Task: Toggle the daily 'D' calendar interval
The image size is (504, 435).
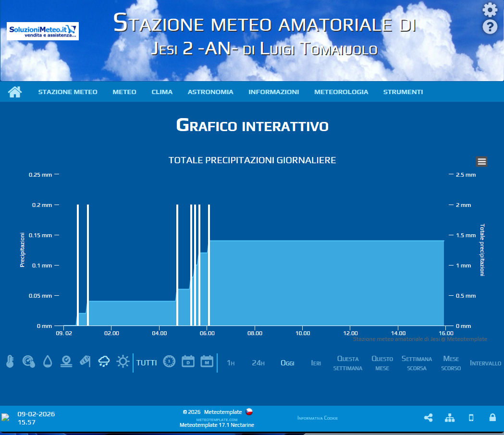Action: [x=188, y=362]
